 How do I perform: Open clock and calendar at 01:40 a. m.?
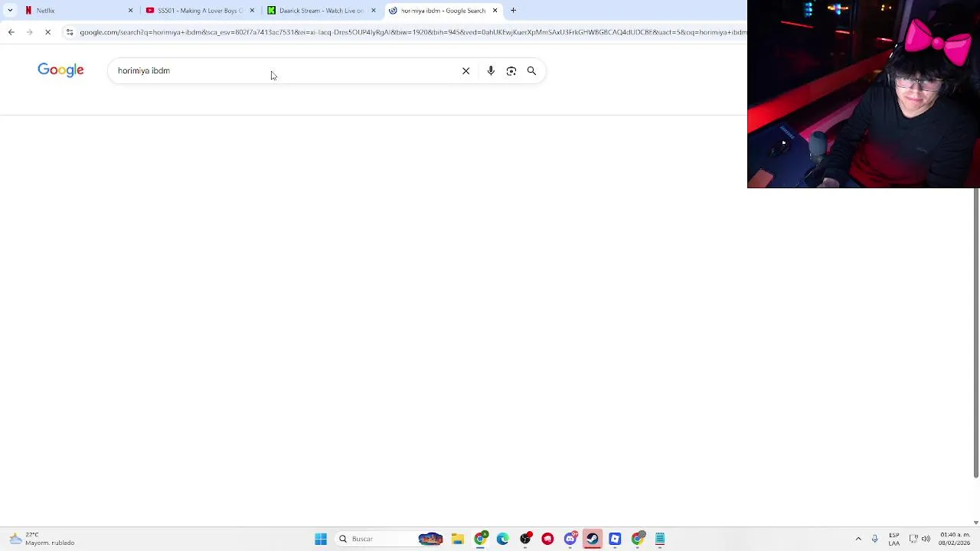[x=955, y=539]
